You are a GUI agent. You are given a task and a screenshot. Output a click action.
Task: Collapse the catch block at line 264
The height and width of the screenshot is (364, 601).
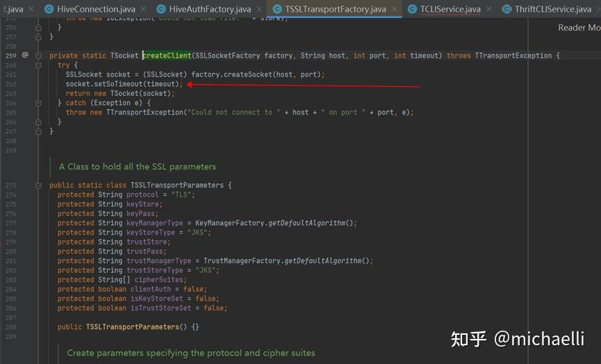(x=39, y=103)
